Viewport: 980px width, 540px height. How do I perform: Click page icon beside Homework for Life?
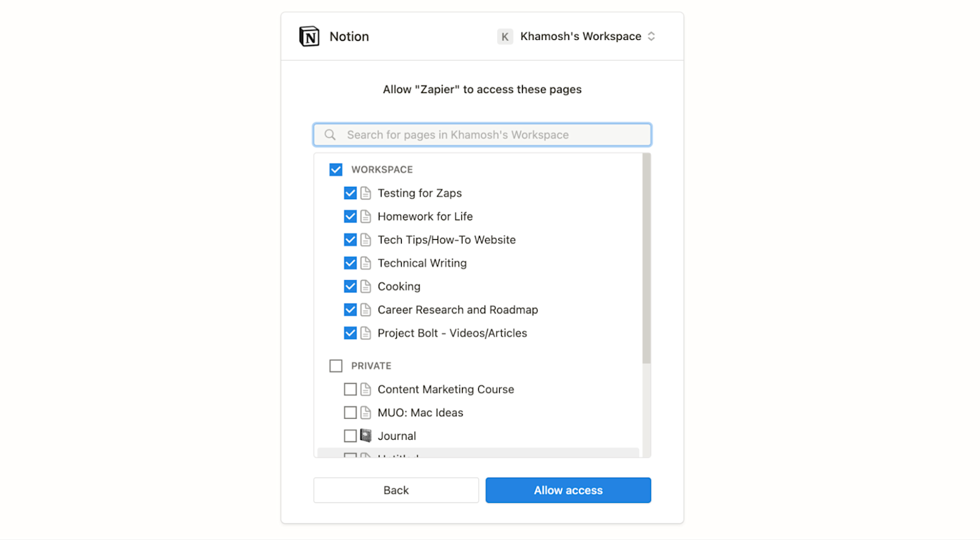[x=365, y=216]
